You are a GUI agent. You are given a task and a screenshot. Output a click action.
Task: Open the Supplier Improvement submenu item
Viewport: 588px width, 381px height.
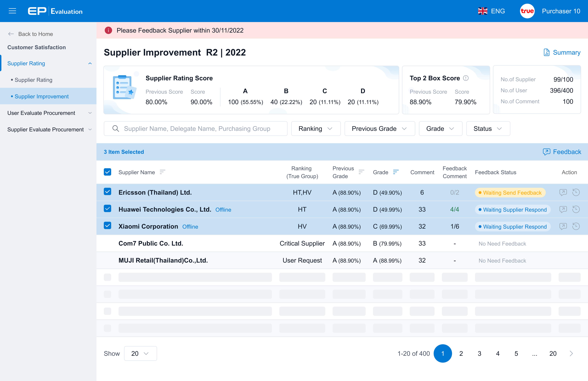pos(48,96)
